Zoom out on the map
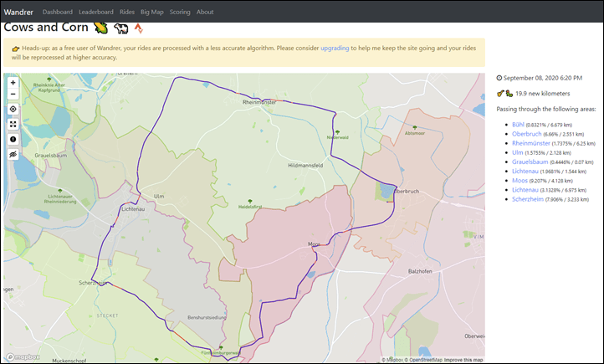The image size is (604, 364). click(13, 94)
